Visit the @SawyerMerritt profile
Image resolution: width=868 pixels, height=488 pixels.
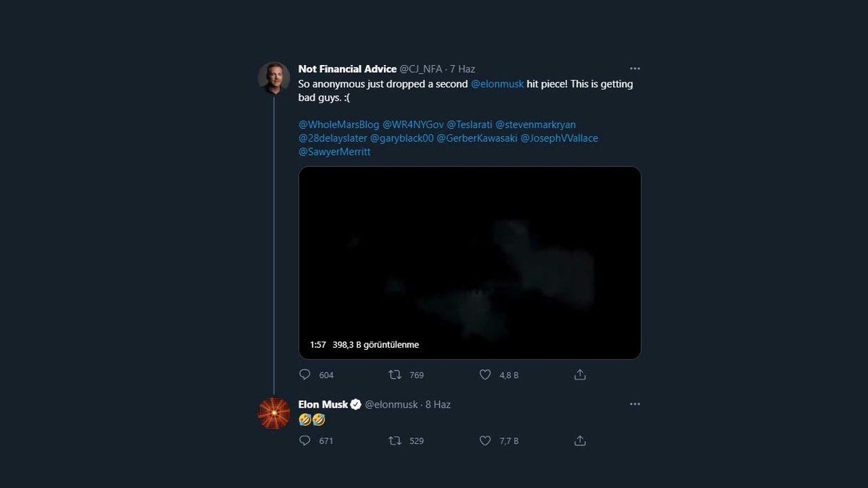click(333, 152)
